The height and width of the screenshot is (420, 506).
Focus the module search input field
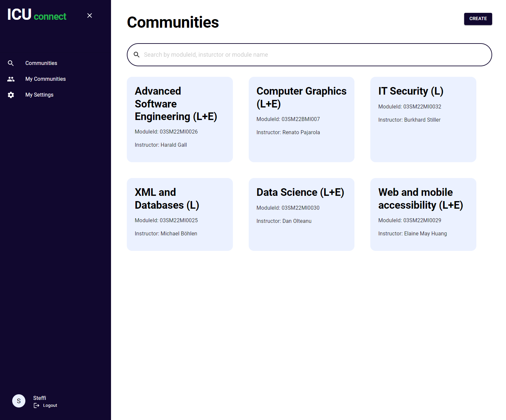point(309,55)
